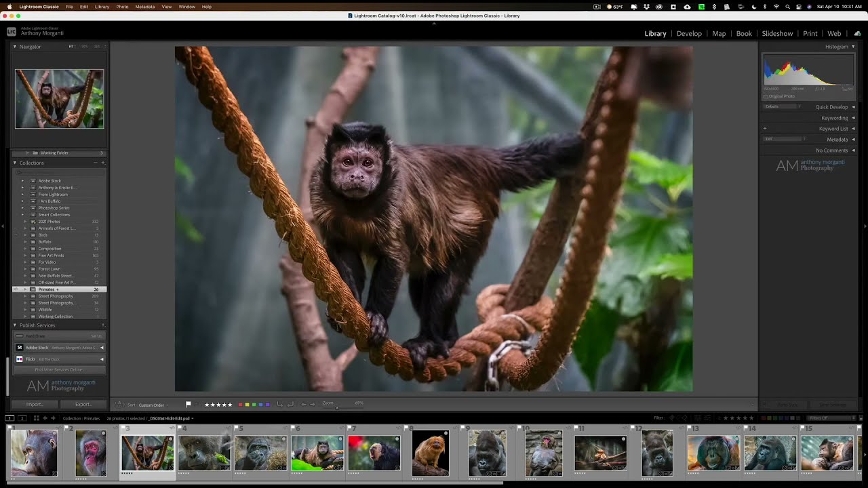Open the filename dropdown in the filmstrip bar
868x488 pixels.
click(x=170, y=418)
